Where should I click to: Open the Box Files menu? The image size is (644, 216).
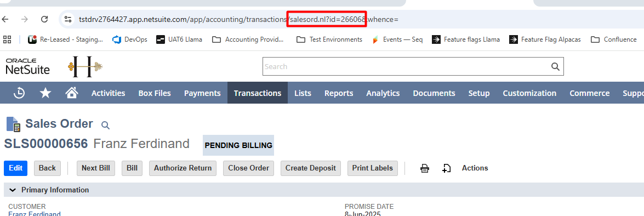(155, 93)
